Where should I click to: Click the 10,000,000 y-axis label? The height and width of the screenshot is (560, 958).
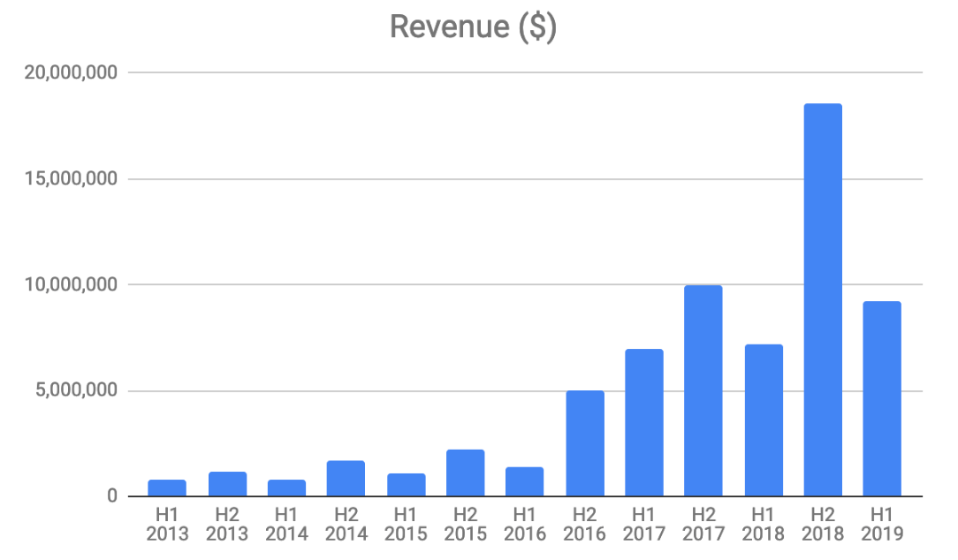(72, 285)
